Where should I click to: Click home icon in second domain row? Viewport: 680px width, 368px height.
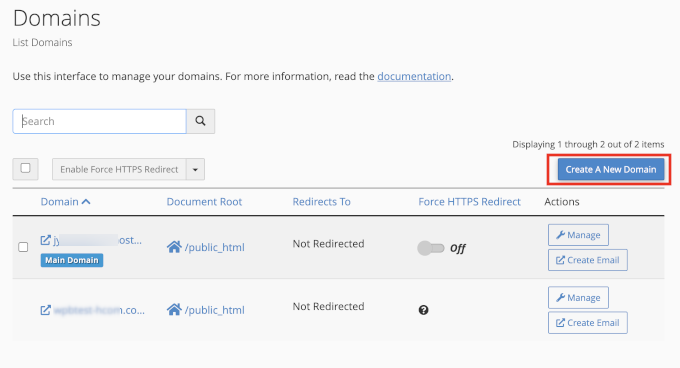tap(174, 310)
